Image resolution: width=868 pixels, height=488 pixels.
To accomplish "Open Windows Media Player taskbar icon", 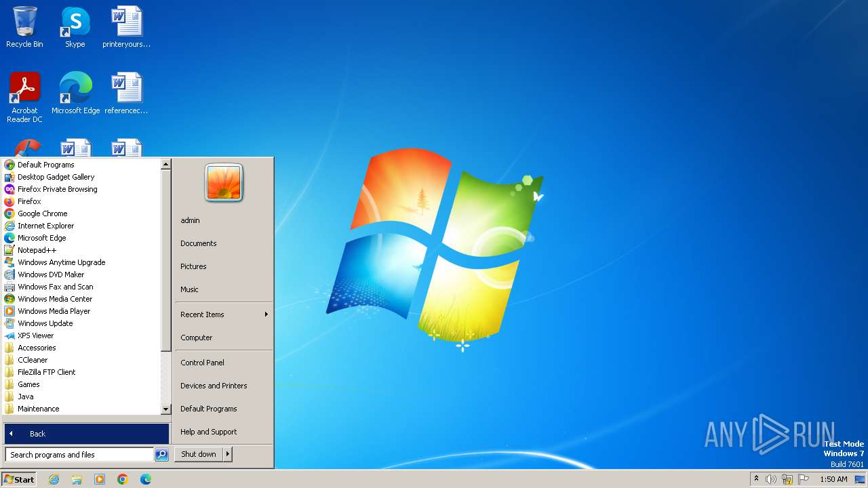I will [100, 479].
